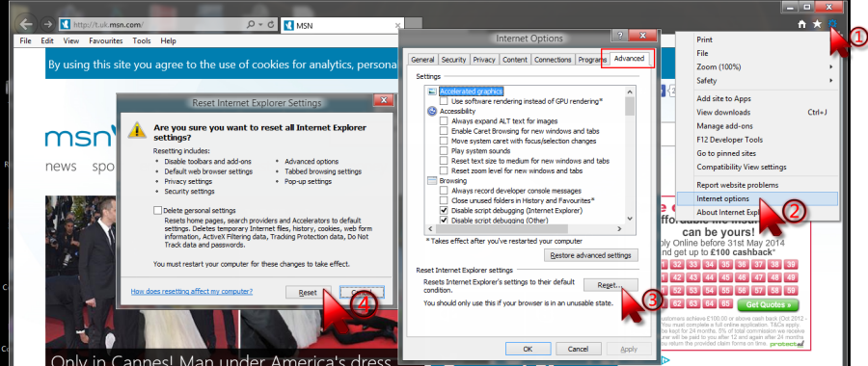Open F12 Developer Tools menu entry
The height and width of the screenshot is (366, 868).
click(757, 140)
